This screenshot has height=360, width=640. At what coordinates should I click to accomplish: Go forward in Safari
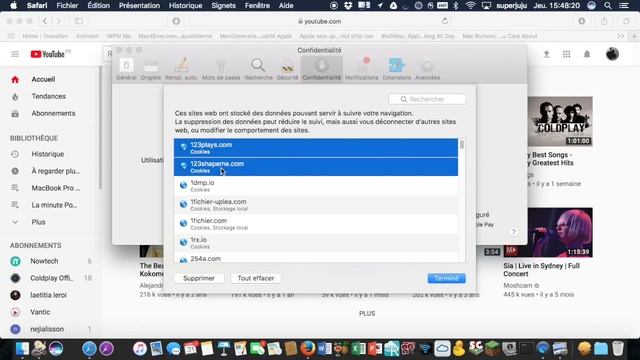coord(59,21)
